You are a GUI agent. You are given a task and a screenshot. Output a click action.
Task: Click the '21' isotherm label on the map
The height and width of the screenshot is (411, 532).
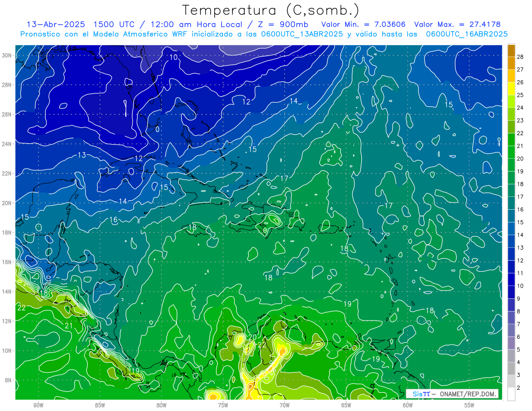point(69,326)
